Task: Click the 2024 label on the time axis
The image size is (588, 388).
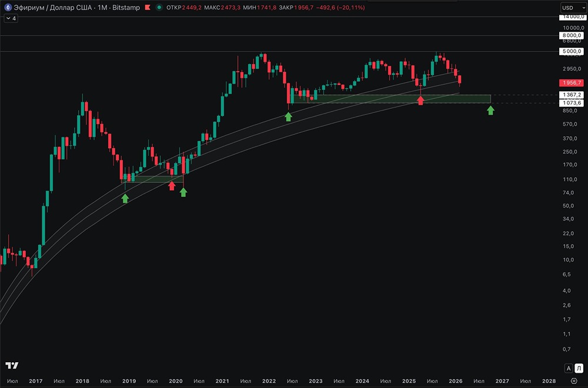Action: pyautogui.click(x=362, y=381)
